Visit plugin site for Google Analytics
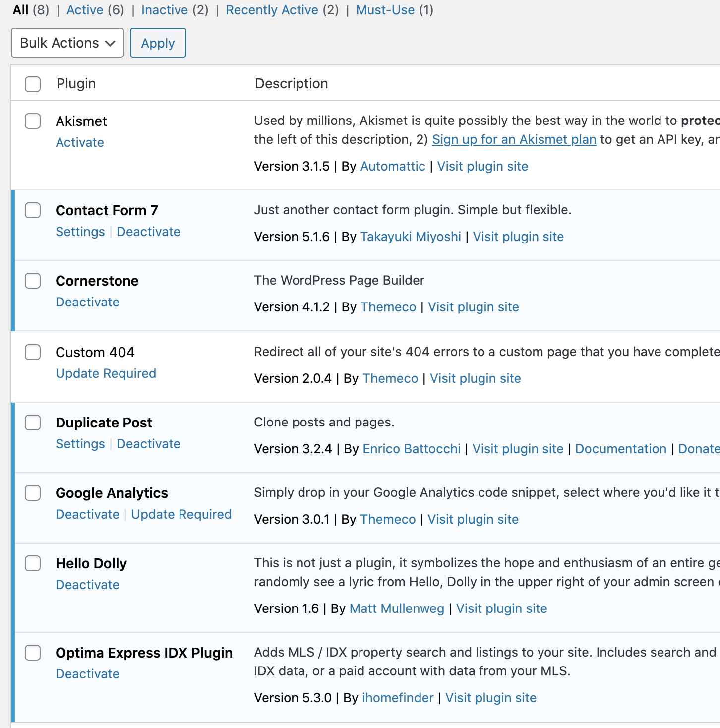The width and height of the screenshot is (720, 728). (473, 519)
